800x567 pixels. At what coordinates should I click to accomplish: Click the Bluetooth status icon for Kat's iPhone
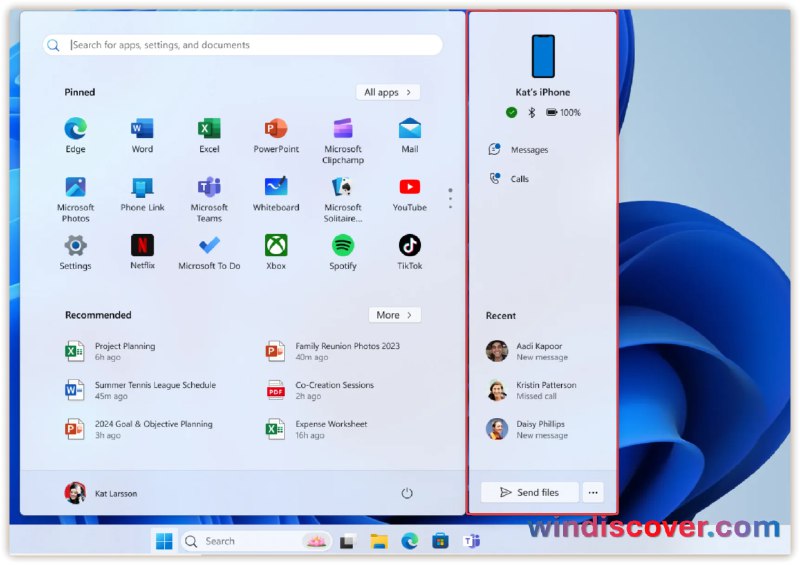[x=532, y=113]
